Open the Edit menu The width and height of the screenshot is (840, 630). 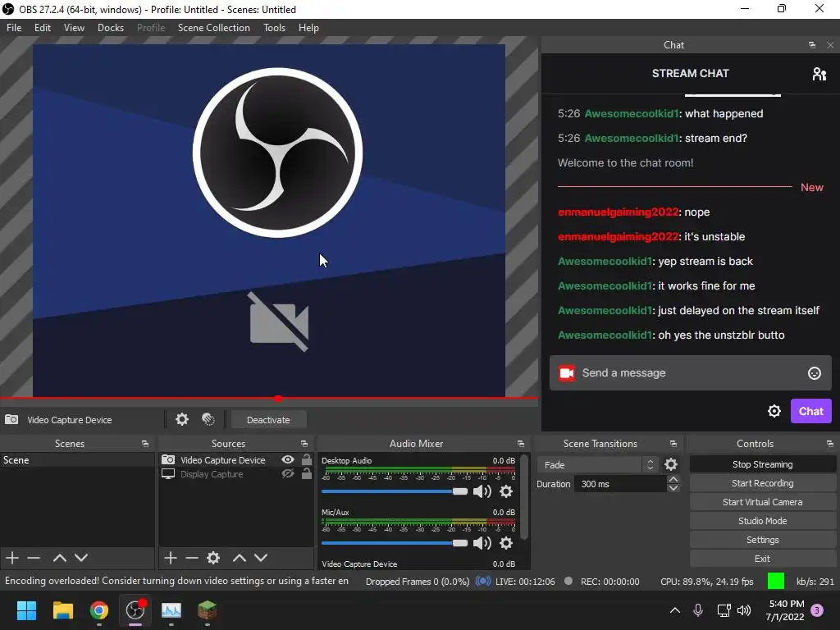43,28
